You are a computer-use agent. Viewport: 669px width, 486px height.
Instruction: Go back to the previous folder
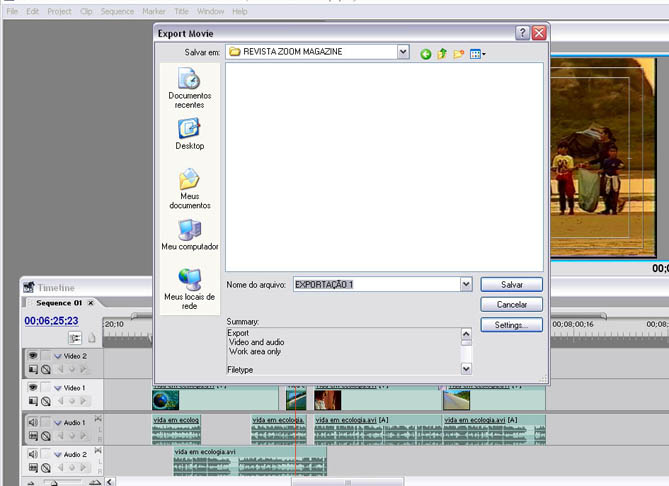(426, 53)
